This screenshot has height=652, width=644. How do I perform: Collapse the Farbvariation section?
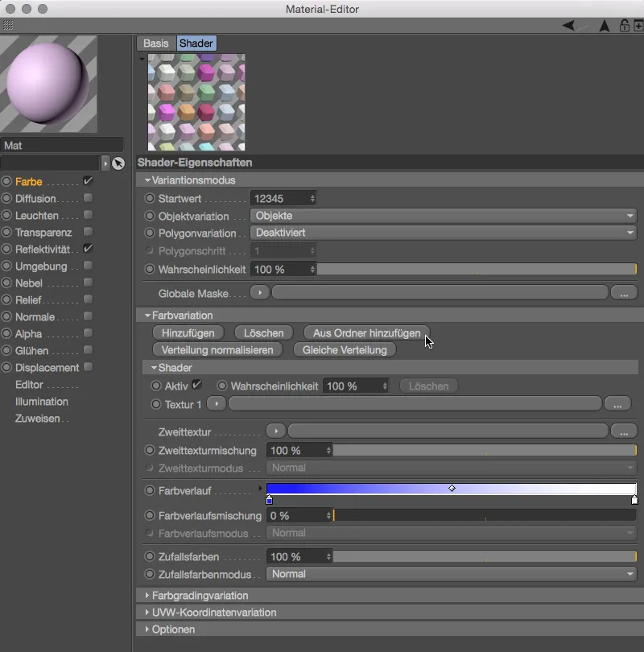(x=147, y=316)
